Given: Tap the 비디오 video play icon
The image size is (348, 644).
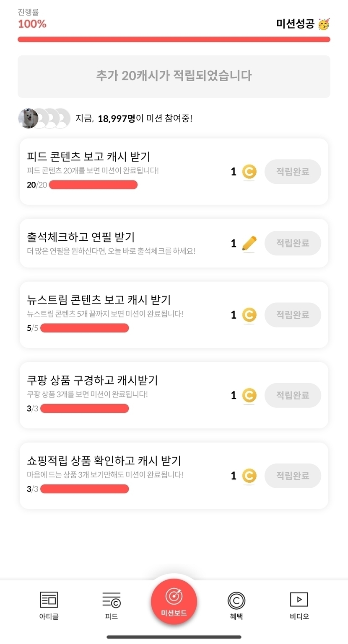Looking at the screenshot, I should coord(299,599).
